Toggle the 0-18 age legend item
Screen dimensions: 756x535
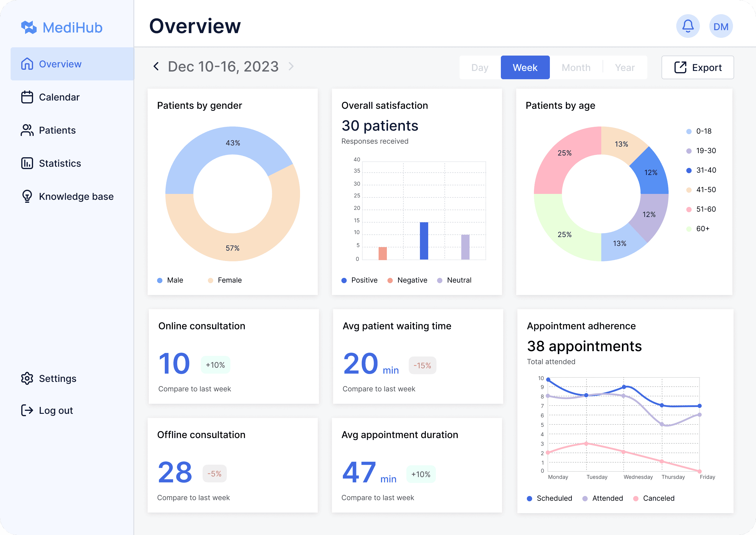pyautogui.click(x=699, y=131)
